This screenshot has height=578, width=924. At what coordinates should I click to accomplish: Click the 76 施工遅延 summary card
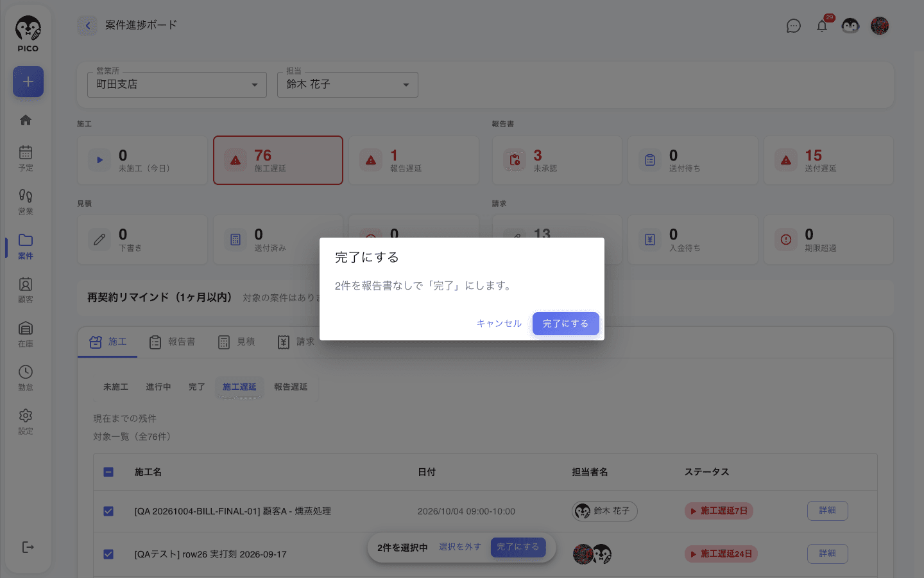[278, 161]
